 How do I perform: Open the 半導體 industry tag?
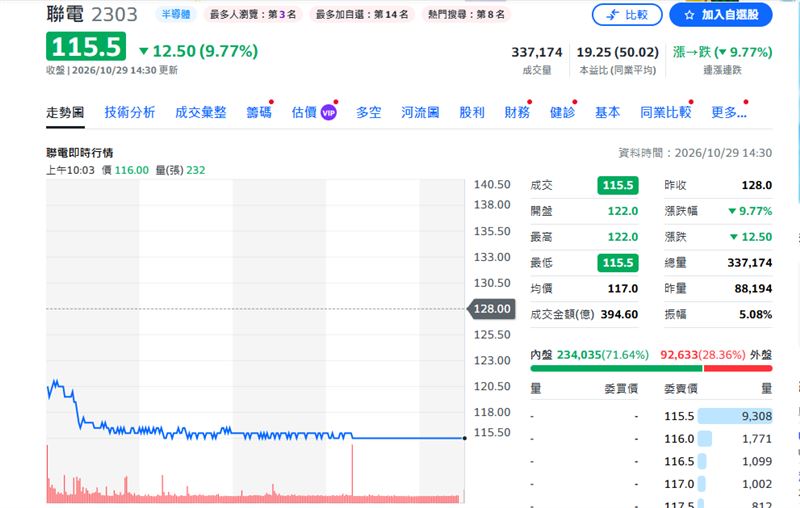(x=176, y=14)
